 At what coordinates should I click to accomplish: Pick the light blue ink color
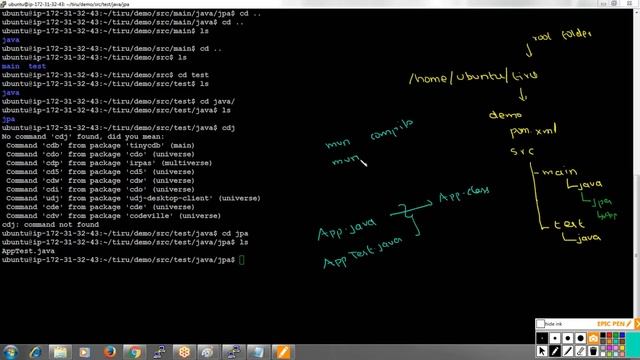616,354
